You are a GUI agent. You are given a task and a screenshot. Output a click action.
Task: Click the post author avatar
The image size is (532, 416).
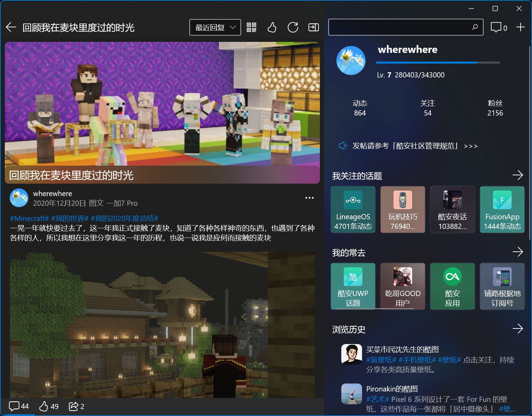19,198
